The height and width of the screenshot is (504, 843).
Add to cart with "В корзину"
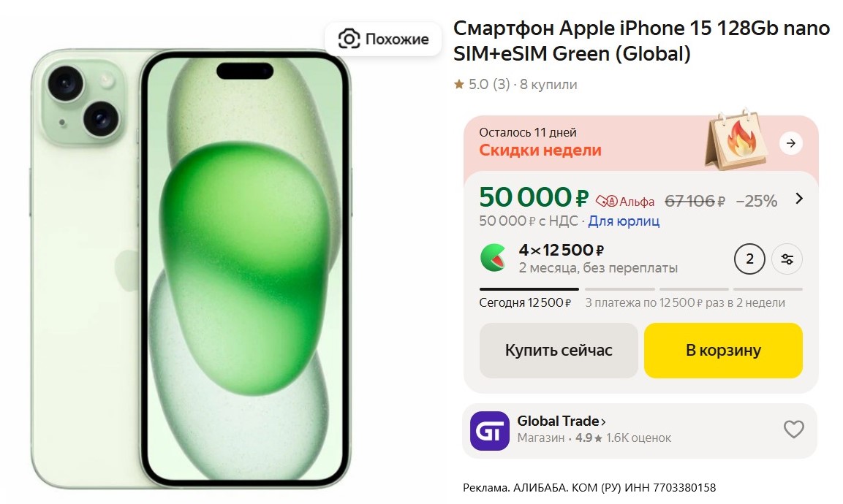[723, 351]
